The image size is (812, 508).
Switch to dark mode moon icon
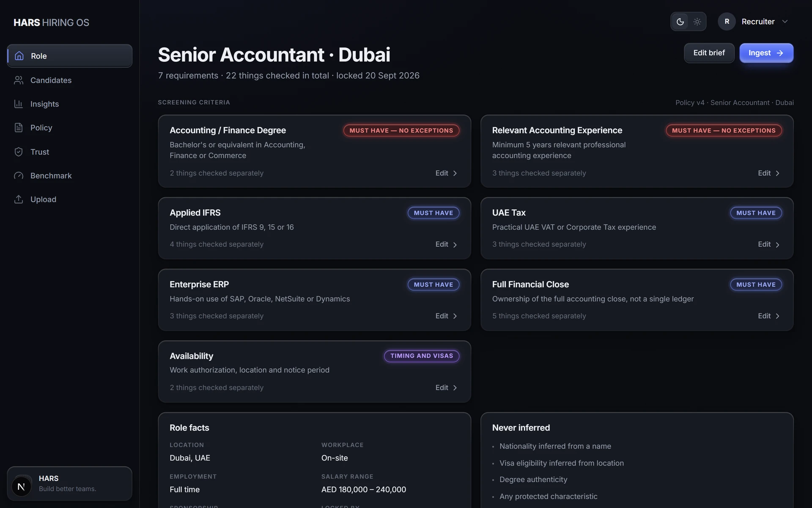click(x=680, y=22)
